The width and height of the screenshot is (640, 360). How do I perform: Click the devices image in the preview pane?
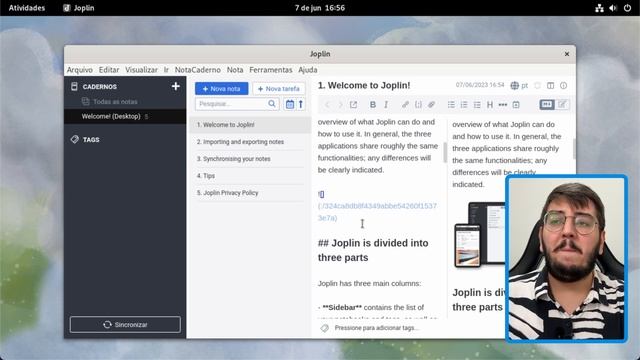480,235
